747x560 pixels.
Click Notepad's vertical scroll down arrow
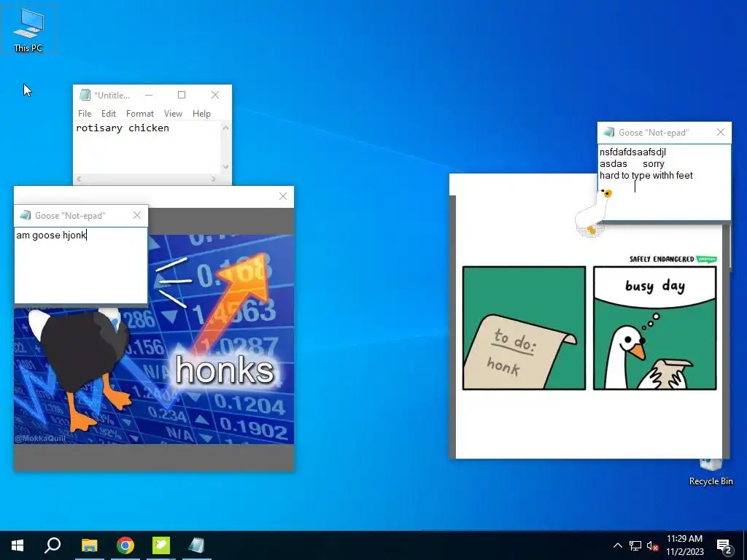pyautogui.click(x=225, y=167)
